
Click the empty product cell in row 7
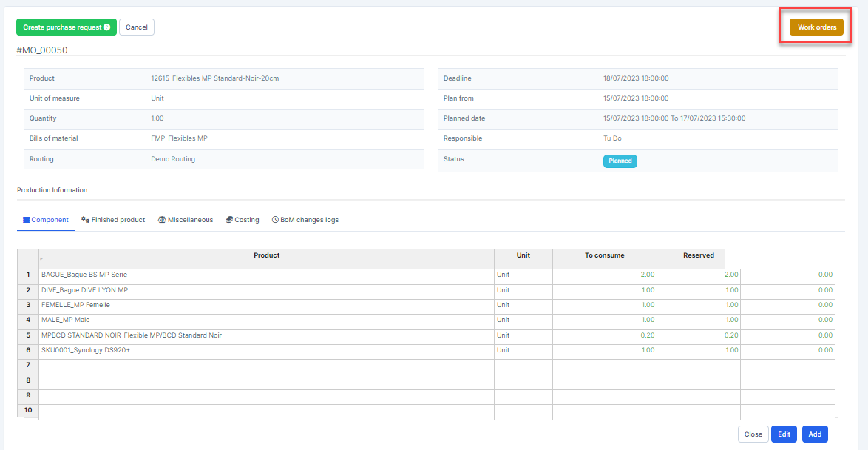(x=266, y=366)
